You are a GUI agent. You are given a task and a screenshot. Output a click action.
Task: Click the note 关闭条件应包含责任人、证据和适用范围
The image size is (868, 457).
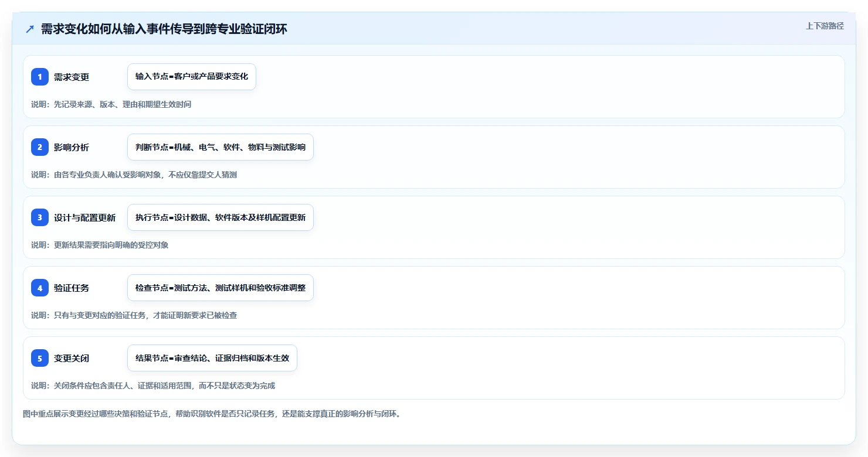[153, 386]
